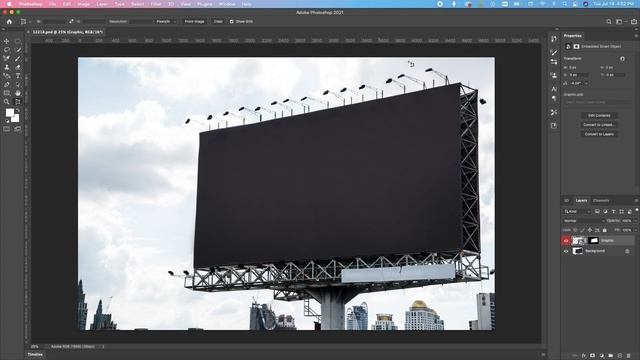Click the layer mask thumbnail on Graphic
Viewport: 640px width, 360px height.
(x=593, y=241)
